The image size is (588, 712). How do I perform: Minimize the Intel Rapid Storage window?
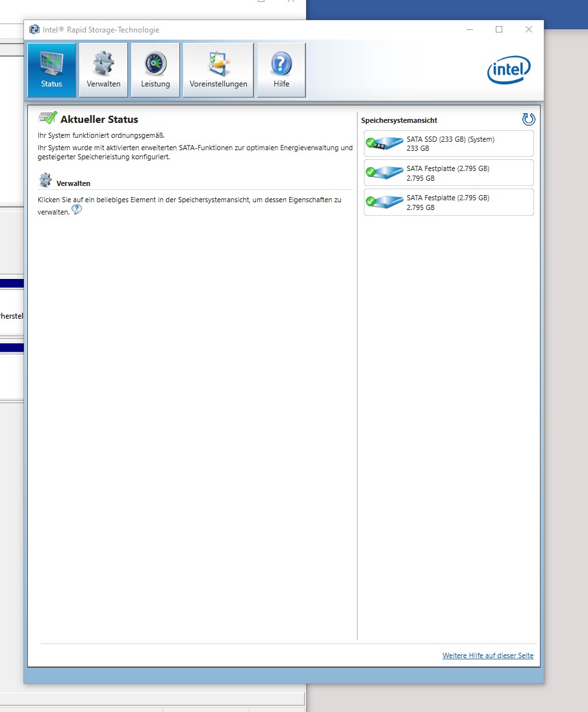[470, 29]
